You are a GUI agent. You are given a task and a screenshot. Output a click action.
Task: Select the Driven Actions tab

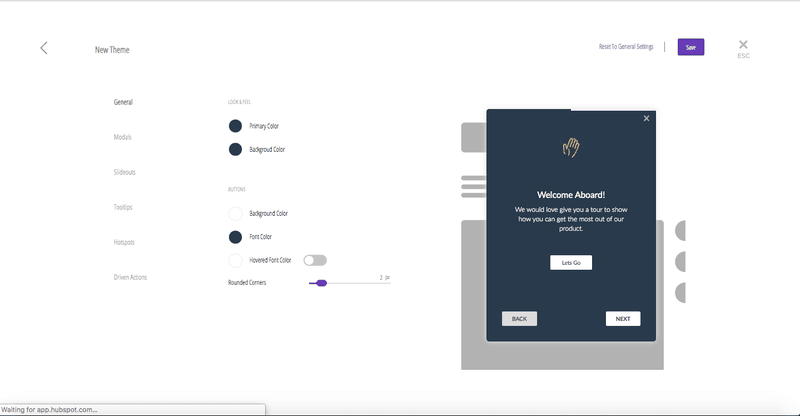pyautogui.click(x=130, y=277)
